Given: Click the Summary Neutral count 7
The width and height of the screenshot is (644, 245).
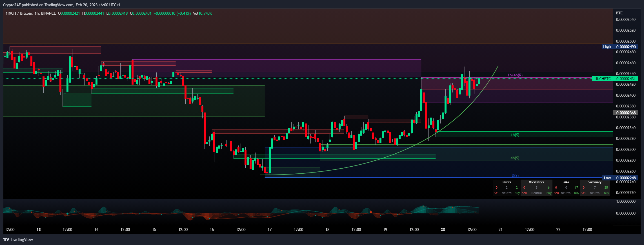Looking at the screenshot, I should click(595, 187).
